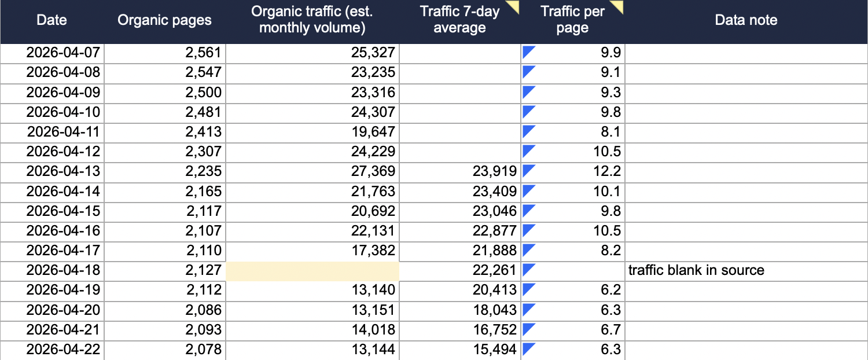868x360 pixels.
Task: Select traffic per page value 9.3
Action: [573, 93]
